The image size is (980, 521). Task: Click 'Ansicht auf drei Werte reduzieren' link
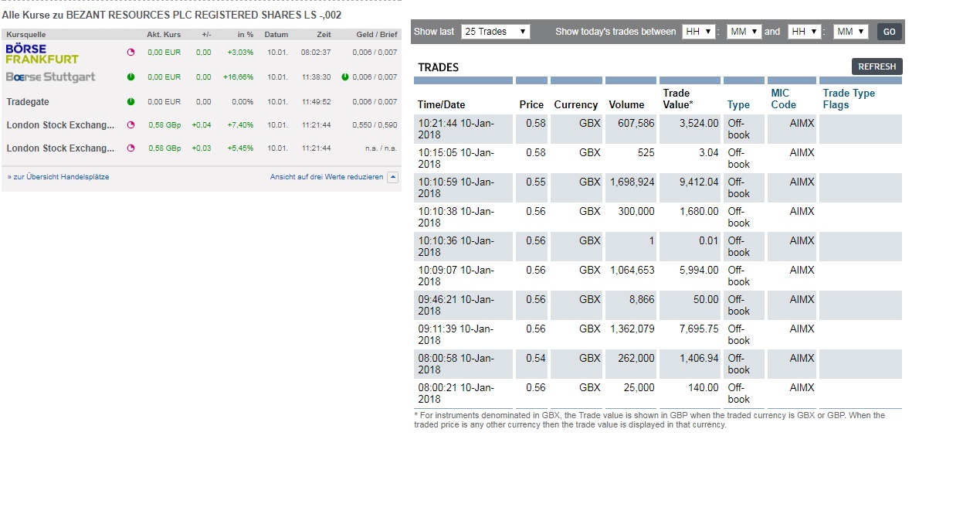(326, 177)
